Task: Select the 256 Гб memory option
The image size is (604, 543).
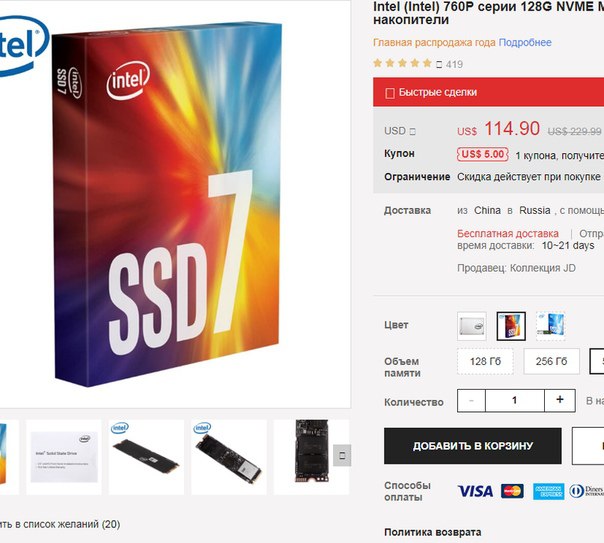Action: point(551,361)
